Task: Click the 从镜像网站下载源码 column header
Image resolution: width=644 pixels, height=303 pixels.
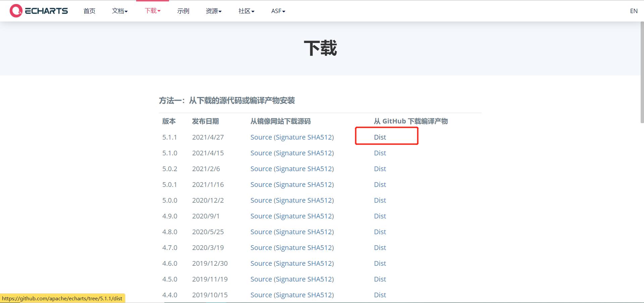Action: pos(280,121)
